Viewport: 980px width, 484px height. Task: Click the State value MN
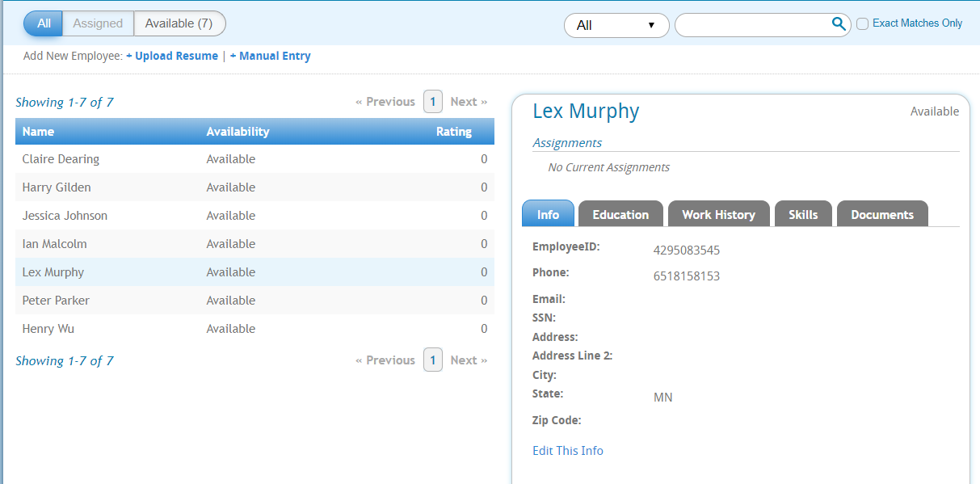[x=663, y=398]
